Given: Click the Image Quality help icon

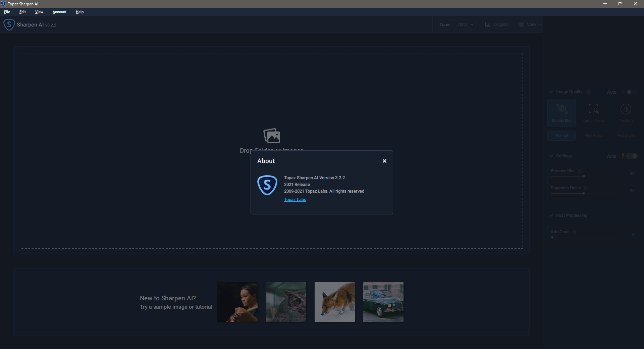Looking at the screenshot, I should point(588,92).
